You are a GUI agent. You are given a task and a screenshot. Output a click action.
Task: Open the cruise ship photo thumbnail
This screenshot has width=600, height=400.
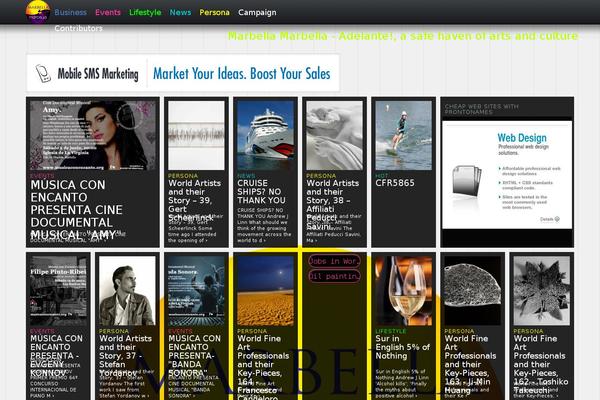click(x=265, y=135)
